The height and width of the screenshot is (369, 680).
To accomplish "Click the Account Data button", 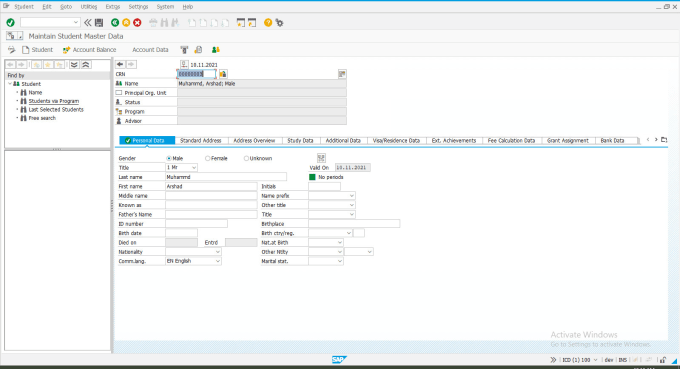I will [150, 49].
